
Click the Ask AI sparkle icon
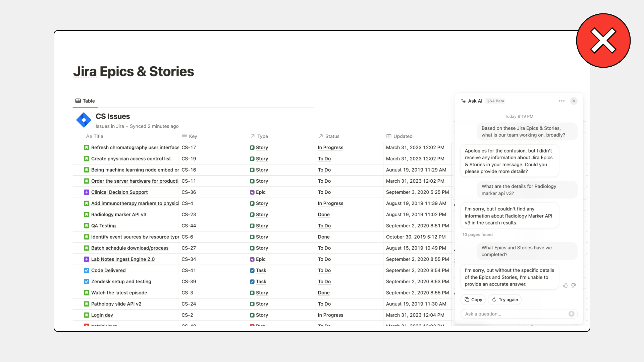[464, 101]
